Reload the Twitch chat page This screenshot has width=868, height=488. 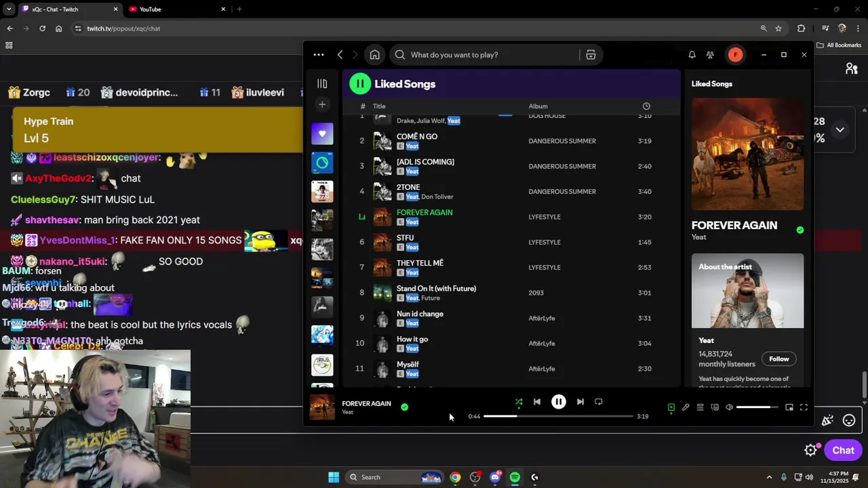[x=42, y=28]
